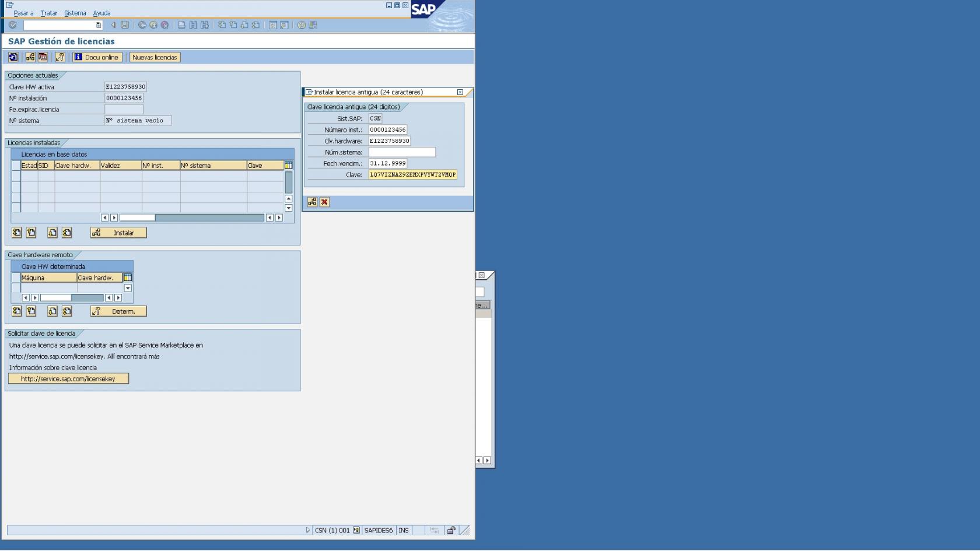Click the lock icon in status bar
980x551 pixels.
point(451,531)
